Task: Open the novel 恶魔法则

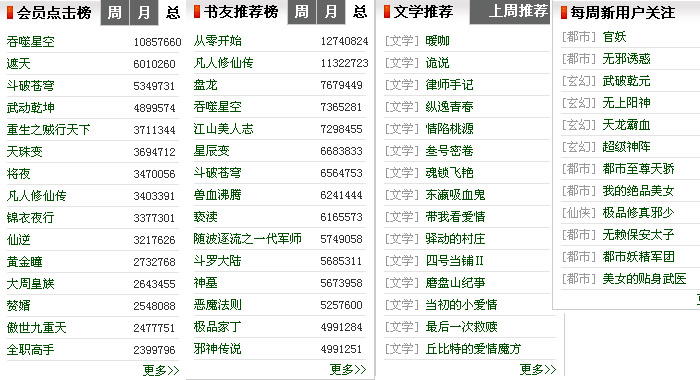Action: click(x=218, y=305)
